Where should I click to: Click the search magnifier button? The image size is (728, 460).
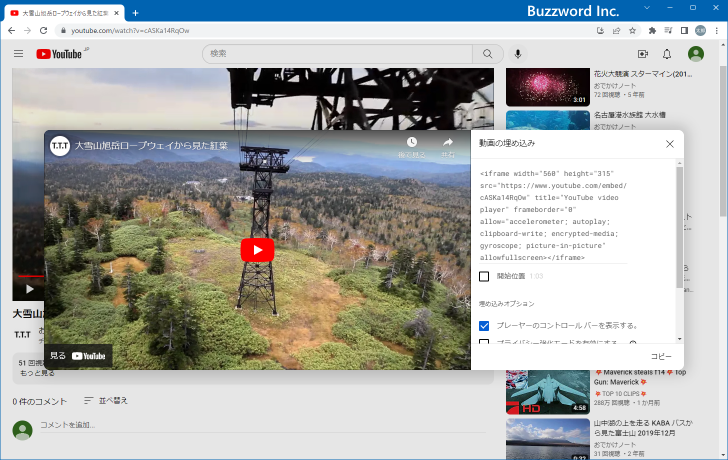tap(488, 54)
